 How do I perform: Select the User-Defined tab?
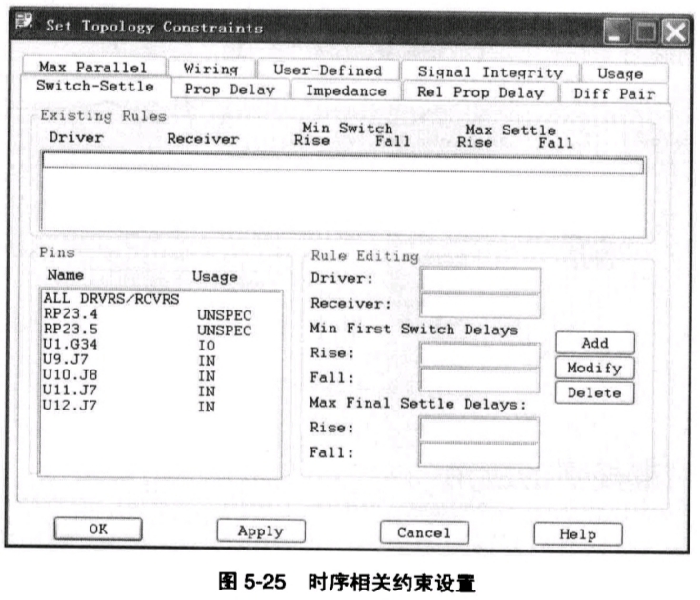coord(329,70)
